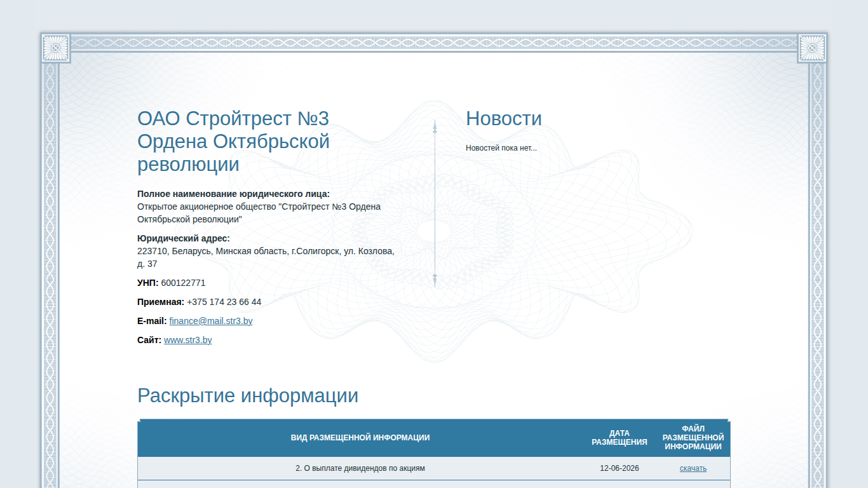Download the dividends payment file via скачать
This screenshot has width=868, height=488.
click(x=693, y=468)
